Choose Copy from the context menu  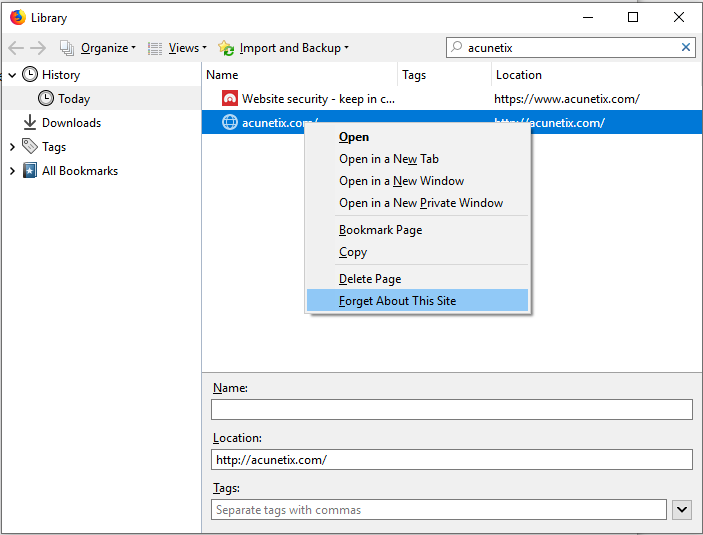pos(417,252)
